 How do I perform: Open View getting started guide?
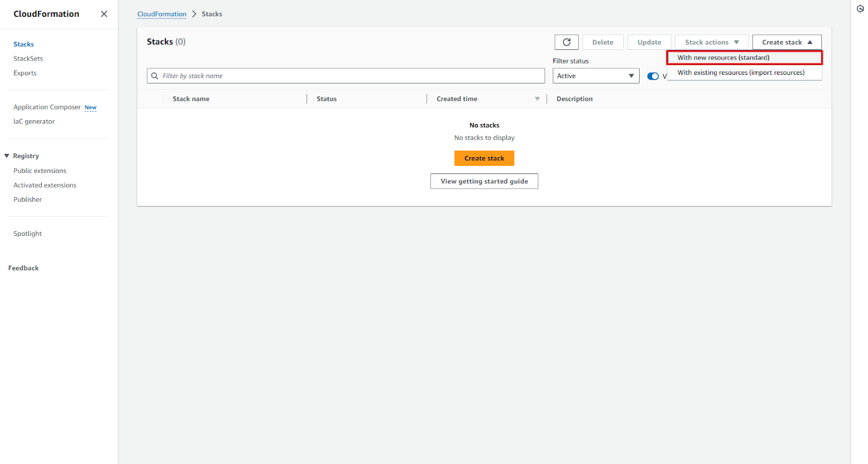484,182
